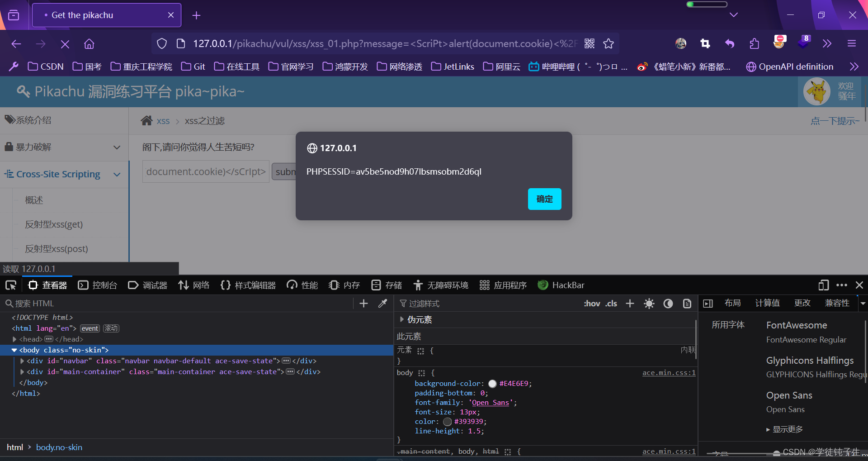Pick an element from the page
This screenshot has height=461, width=868.
click(11, 285)
